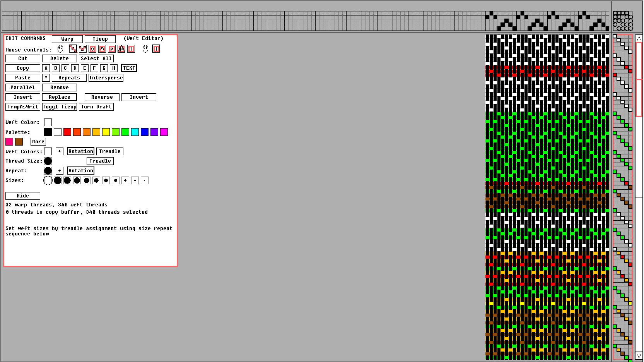Click the exclamation mark button beside Paste
This screenshot has width=644, height=362.
(46, 78)
